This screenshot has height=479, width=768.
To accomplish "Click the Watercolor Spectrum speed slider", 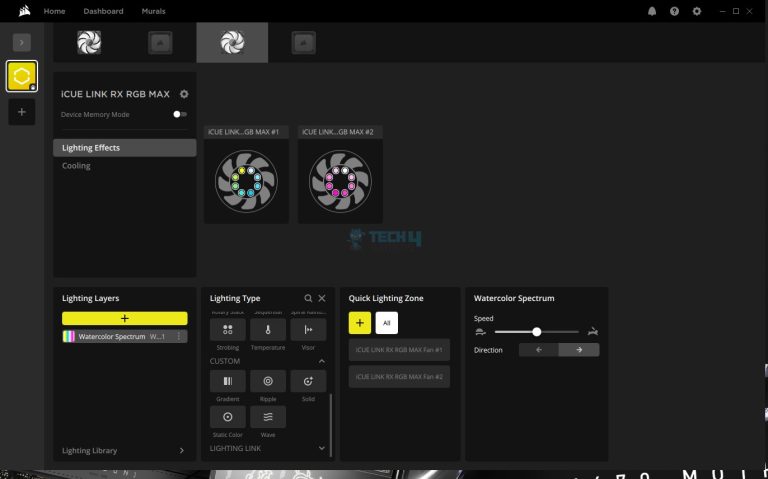I will (536, 331).
